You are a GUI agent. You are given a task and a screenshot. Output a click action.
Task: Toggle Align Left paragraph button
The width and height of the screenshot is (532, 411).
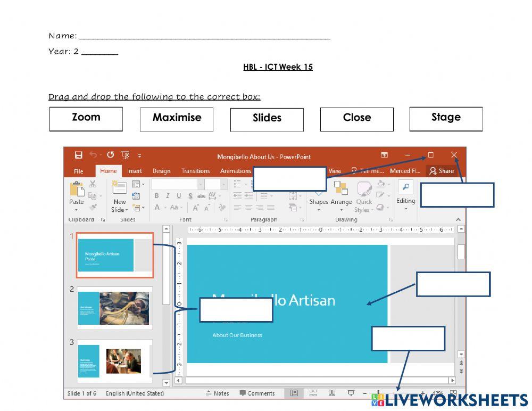(237, 207)
